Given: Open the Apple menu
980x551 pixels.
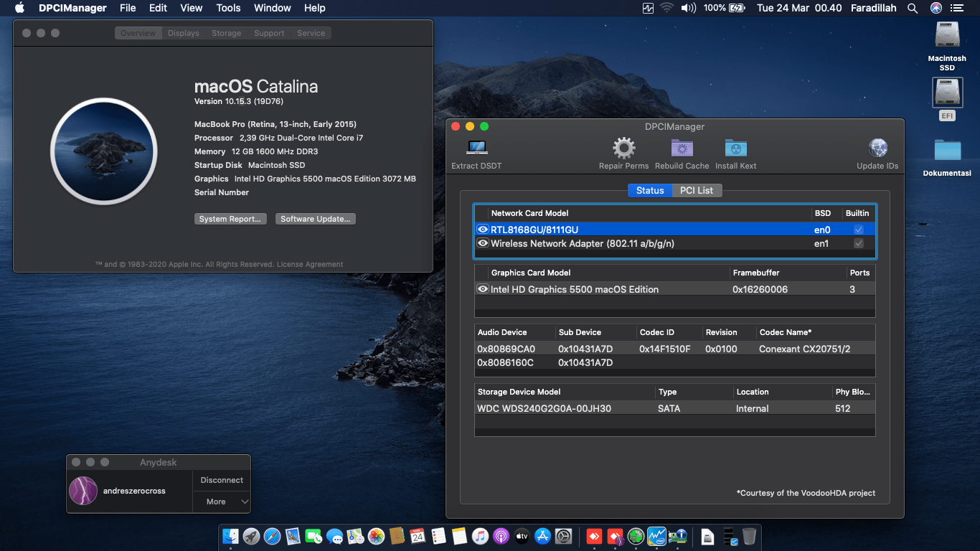Looking at the screenshot, I should click(19, 8).
